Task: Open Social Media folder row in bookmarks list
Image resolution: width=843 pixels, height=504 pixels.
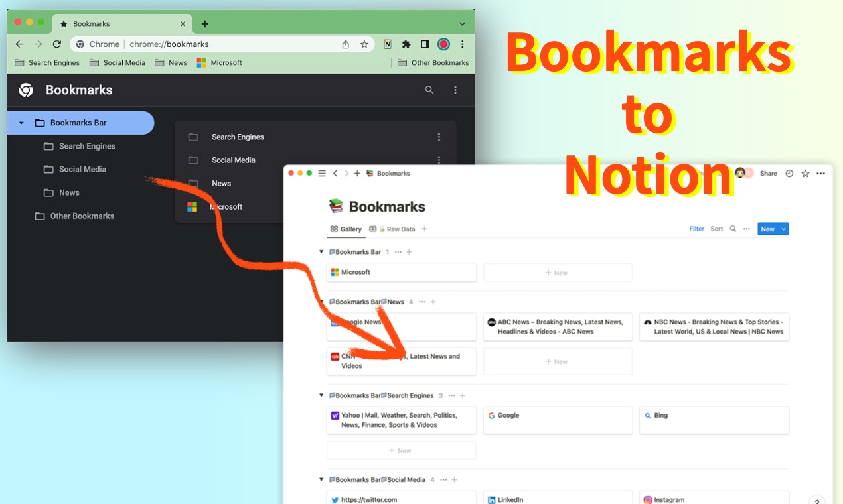Action: pyautogui.click(x=315, y=160)
